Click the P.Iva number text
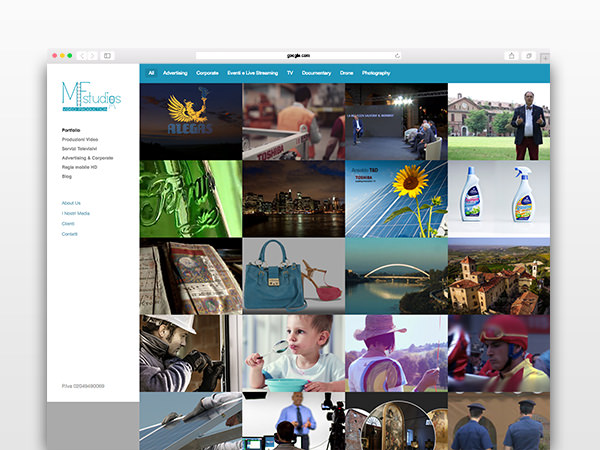 [x=83, y=386]
